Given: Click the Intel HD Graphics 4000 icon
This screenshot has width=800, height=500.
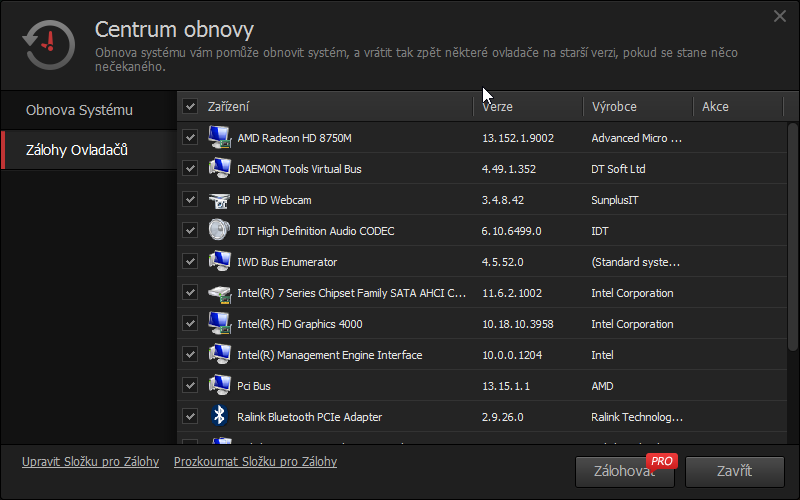Looking at the screenshot, I should coord(219,323).
